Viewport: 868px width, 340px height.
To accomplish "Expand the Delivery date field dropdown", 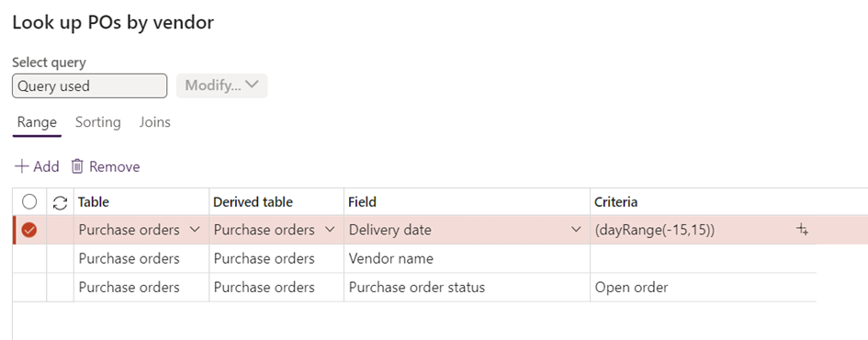I will click(576, 230).
